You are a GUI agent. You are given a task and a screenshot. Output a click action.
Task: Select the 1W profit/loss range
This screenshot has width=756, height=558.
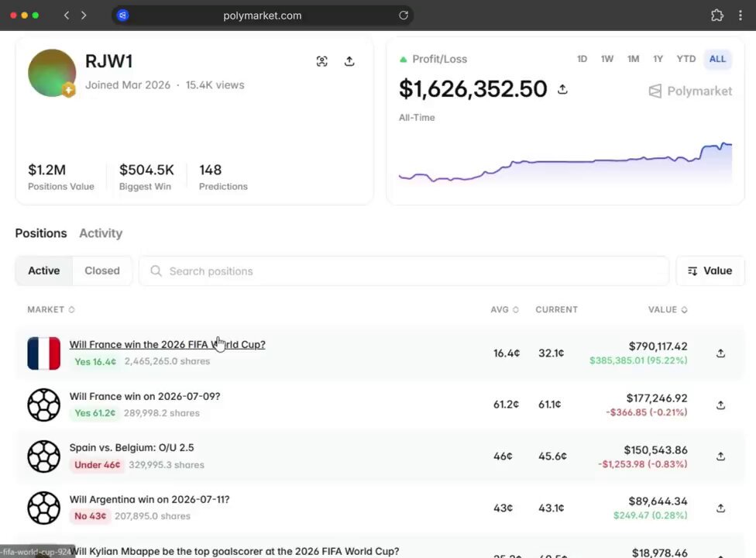607,59
